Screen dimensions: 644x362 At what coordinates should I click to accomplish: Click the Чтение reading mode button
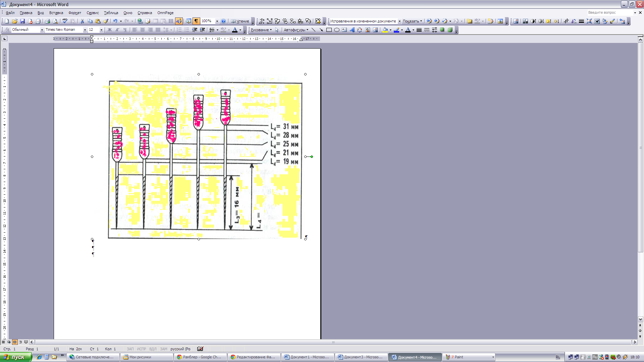[x=240, y=21]
